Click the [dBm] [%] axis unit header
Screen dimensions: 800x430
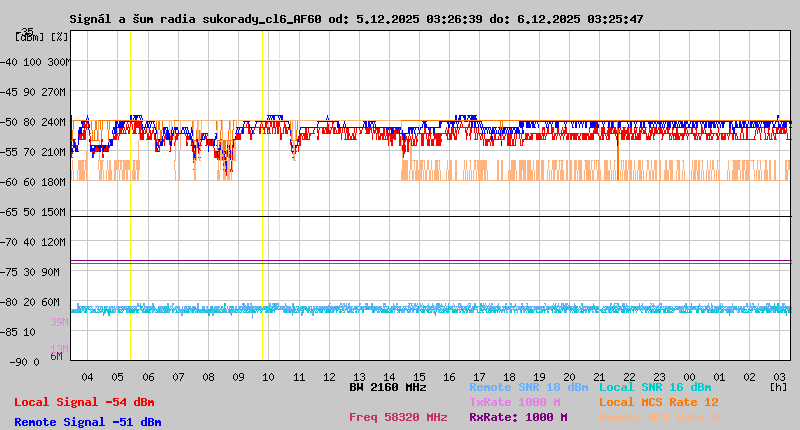tap(42, 37)
